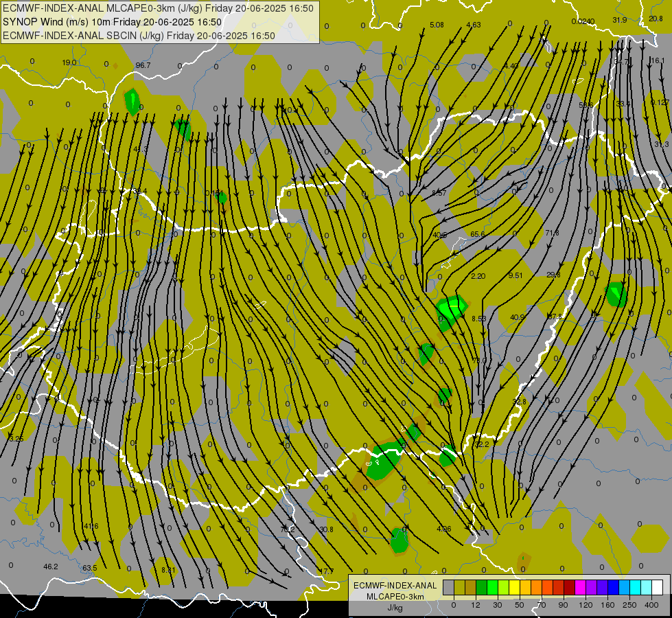Click the 250 tick label on the legend
The height and width of the screenshot is (618, 672).
629,605
